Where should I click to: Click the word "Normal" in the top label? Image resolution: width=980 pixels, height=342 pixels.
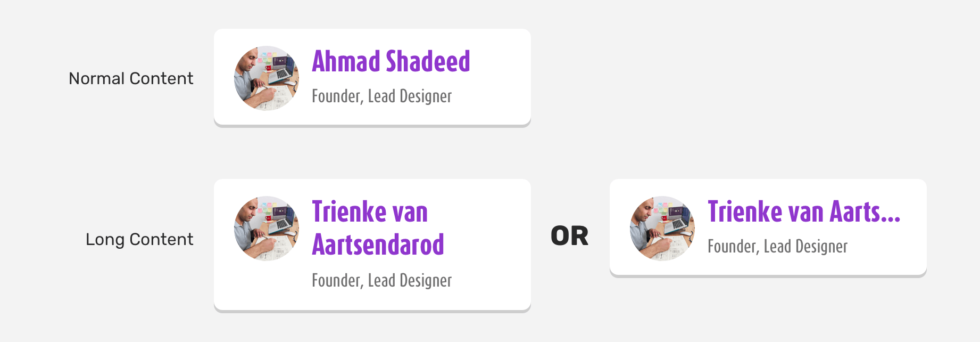(97, 79)
